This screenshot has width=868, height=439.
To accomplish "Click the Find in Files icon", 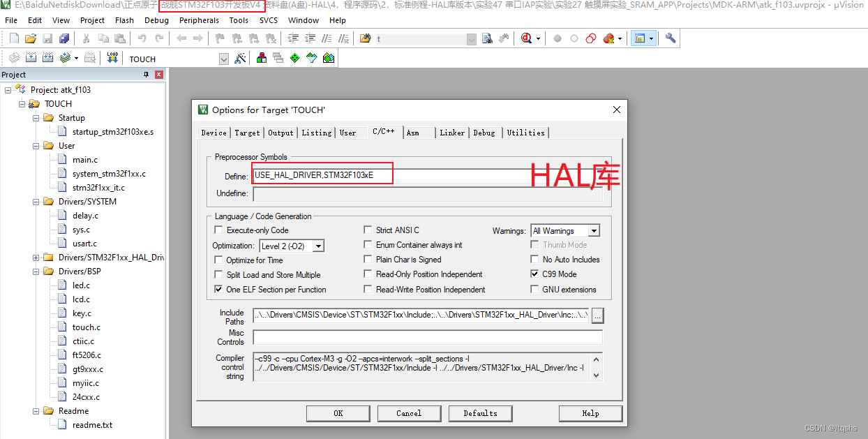I will (365, 38).
